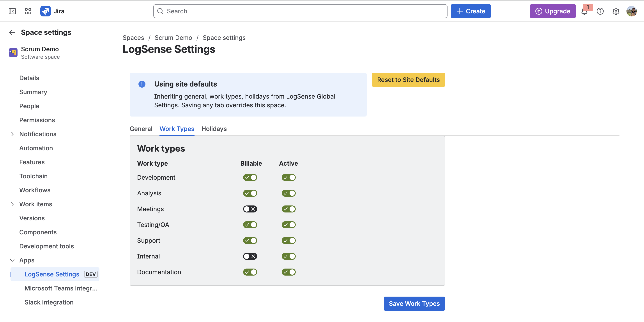Open notifications bell icon
Viewport: 644px width, 322px height.
click(584, 11)
